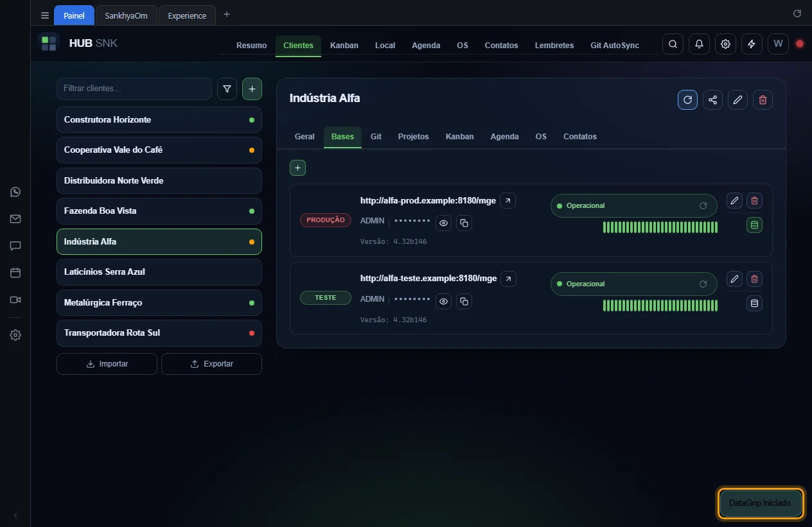The height and width of the screenshot is (527, 812).
Task: Open the notifications bell
Action: 699,44
